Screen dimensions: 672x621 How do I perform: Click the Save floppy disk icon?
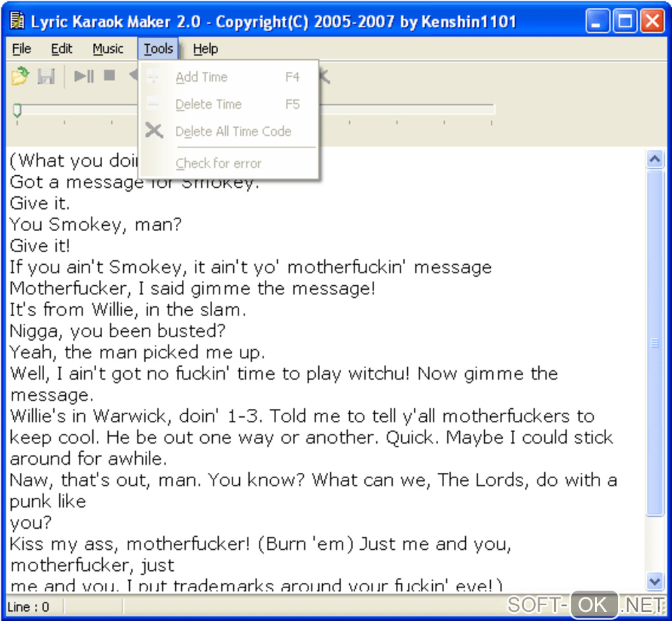tap(46, 76)
